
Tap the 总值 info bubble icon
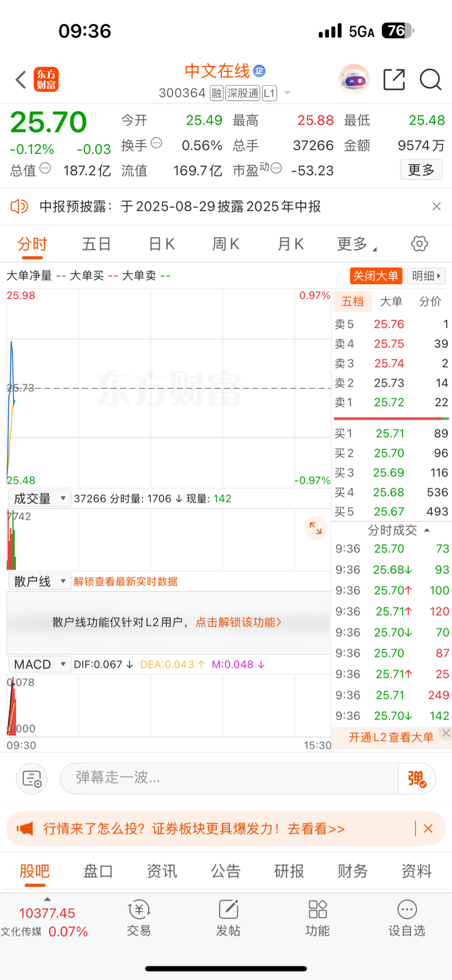[45, 168]
